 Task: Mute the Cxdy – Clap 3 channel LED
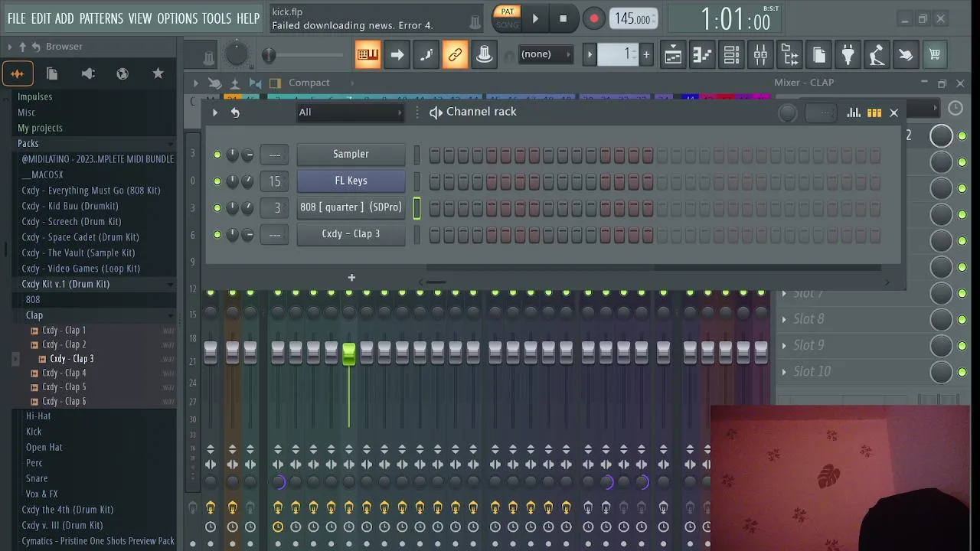pos(217,235)
